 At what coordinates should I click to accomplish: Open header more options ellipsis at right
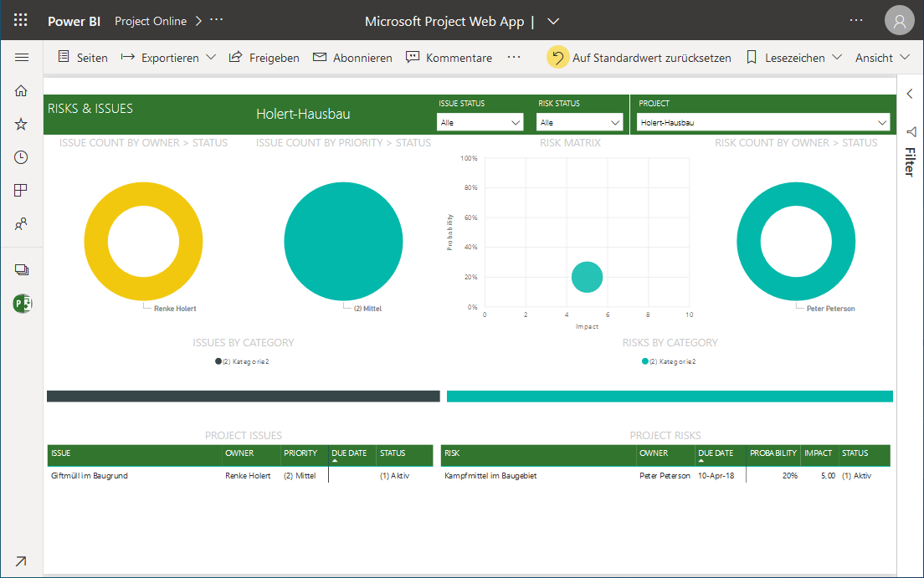click(856, 21)
